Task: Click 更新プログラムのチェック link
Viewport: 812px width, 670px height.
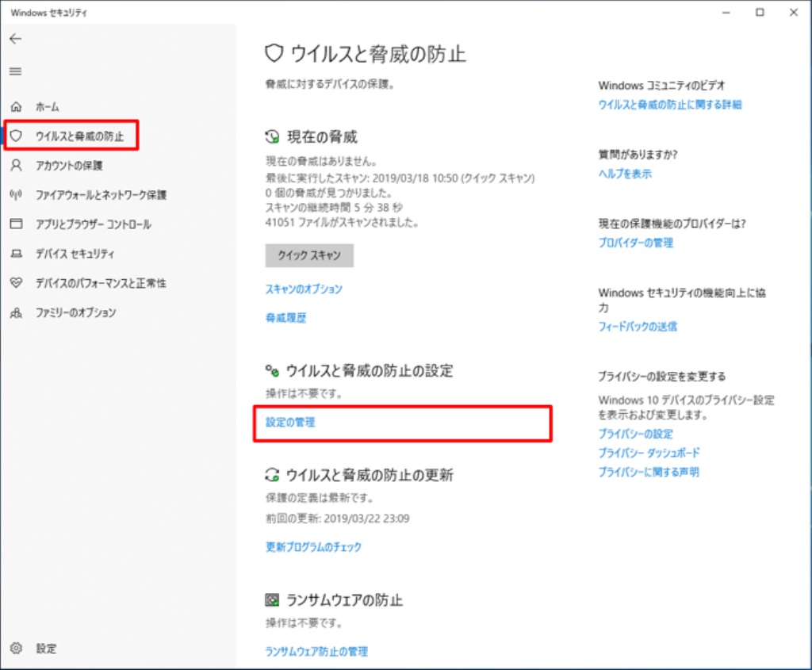Action: pos(313,547)
